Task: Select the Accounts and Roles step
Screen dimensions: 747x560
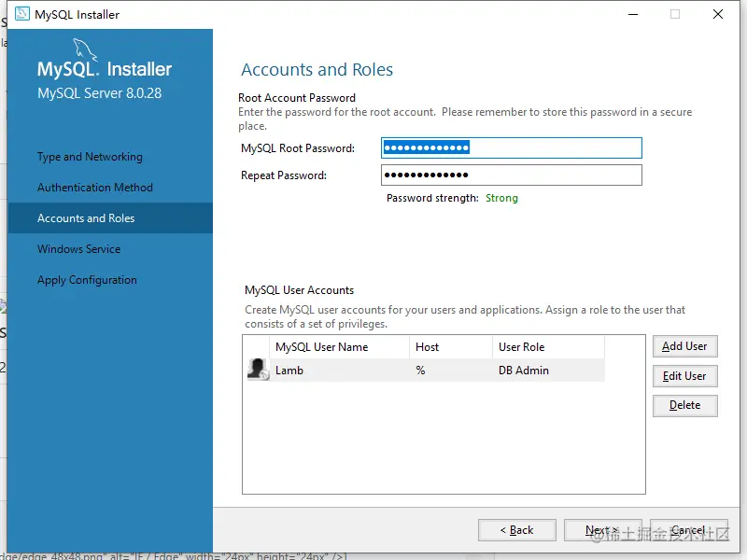Action: point(110,218)
